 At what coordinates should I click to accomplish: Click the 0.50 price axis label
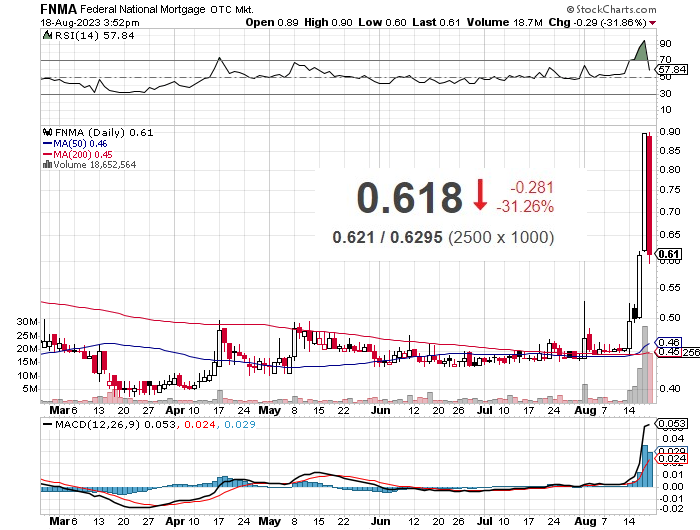tap(670, 317)
